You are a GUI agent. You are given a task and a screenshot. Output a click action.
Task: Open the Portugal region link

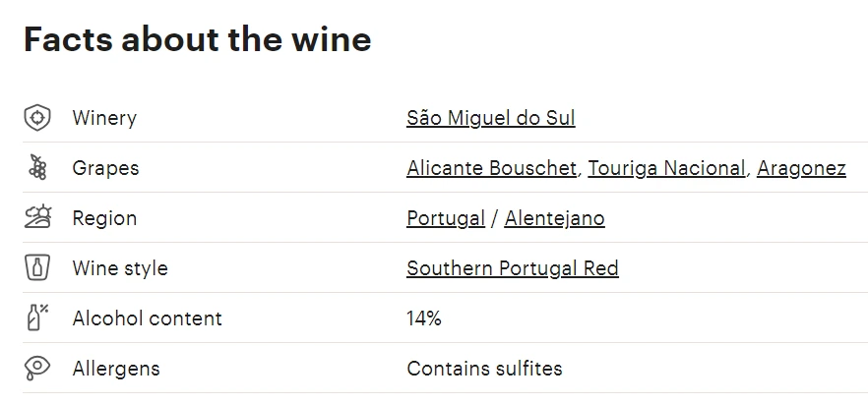tap(446, 218)
